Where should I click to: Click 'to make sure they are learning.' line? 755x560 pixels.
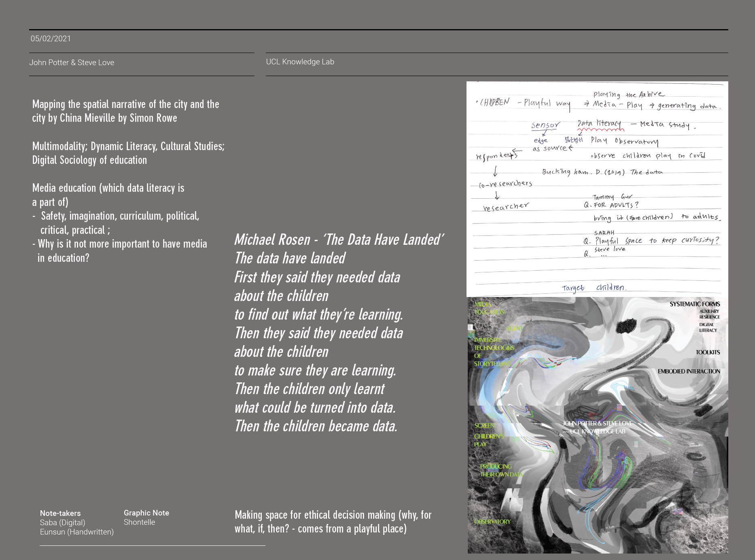pos(315,370)
